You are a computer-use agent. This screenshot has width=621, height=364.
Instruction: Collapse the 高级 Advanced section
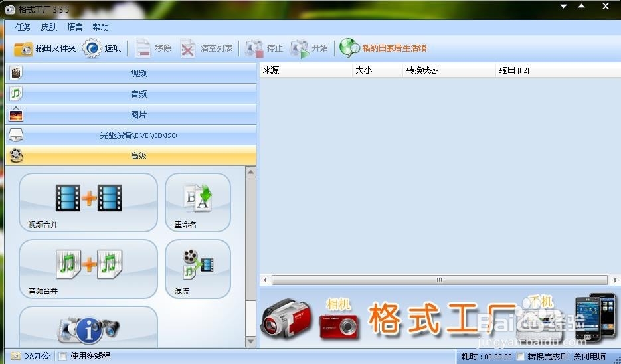click(x=131, y=155)
